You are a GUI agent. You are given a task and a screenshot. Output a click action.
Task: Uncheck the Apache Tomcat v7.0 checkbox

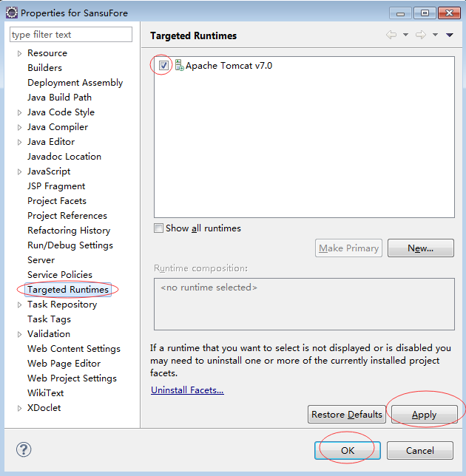click(x=163, y=65)
